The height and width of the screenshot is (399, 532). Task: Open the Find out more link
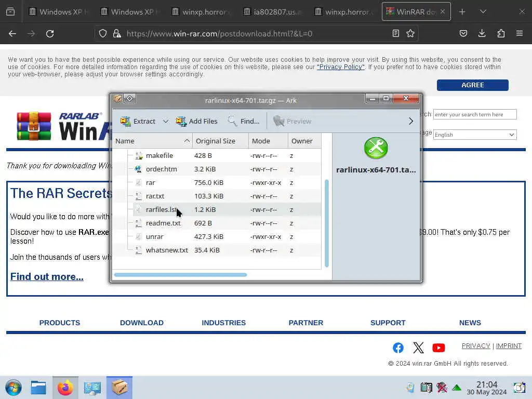coord(47,276)
